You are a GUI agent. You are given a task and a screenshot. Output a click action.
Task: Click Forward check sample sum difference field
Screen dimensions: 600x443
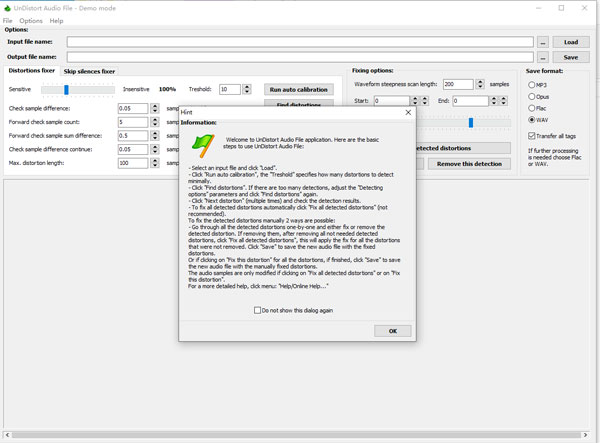pyautogui.click(x=132, y=136)
